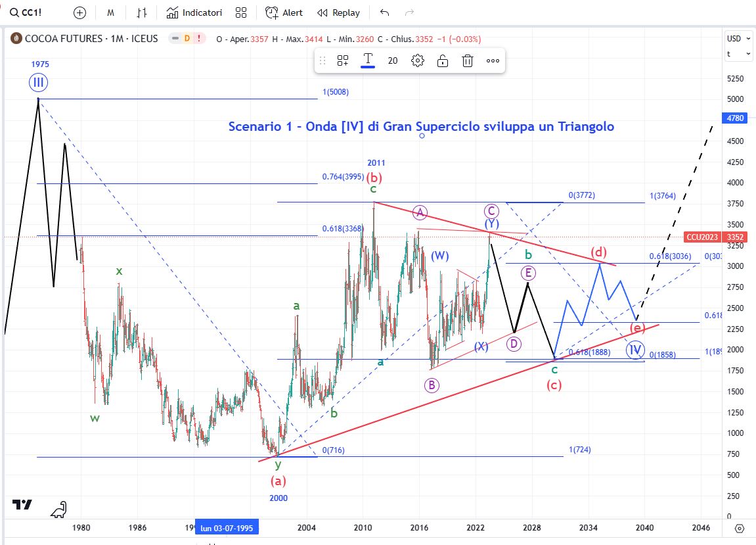Screen dimensions: 756x545
Task: Select the circled IV wave label
Action: [x=635, y=350]
